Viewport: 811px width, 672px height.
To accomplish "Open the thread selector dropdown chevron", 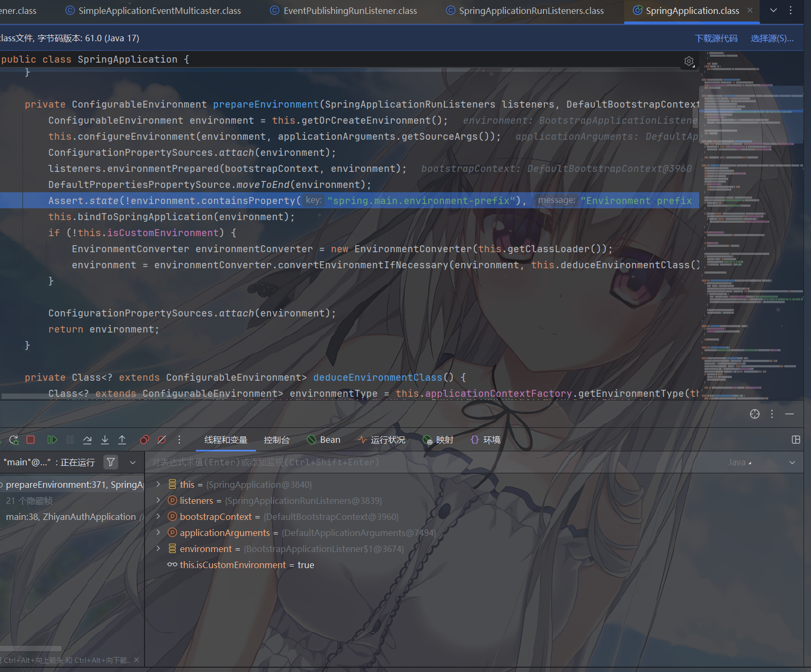I will coord(133,462).
